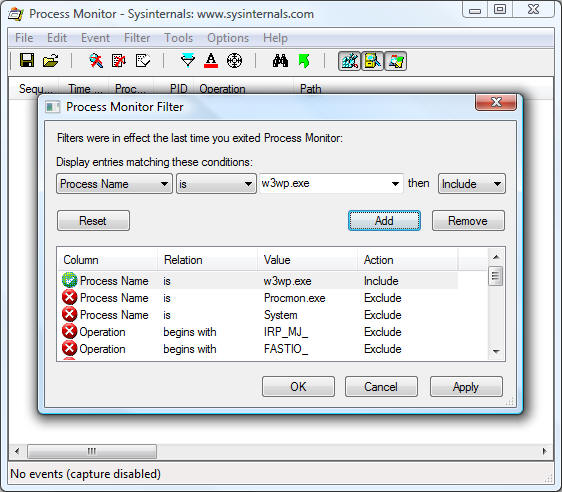Open the Include action dropdown
The width and height of the screenshot is (562, 492).
coord(472,184)
